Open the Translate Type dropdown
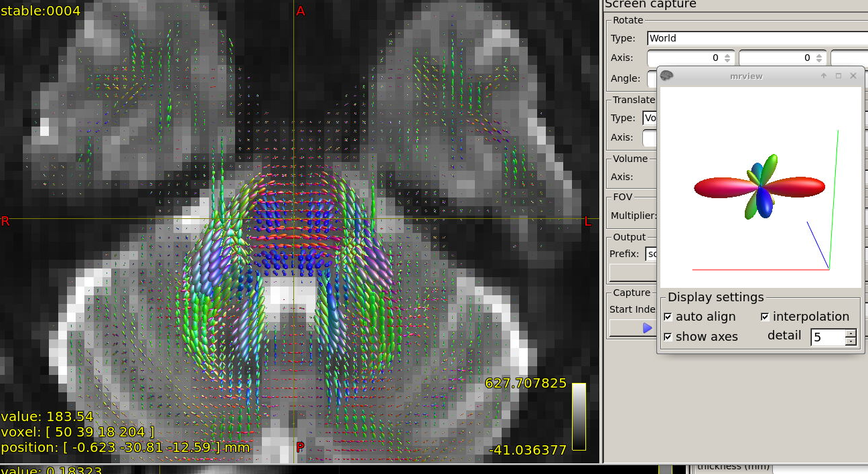This screenshot has width=868, height=474. click(x=650, y=118)
